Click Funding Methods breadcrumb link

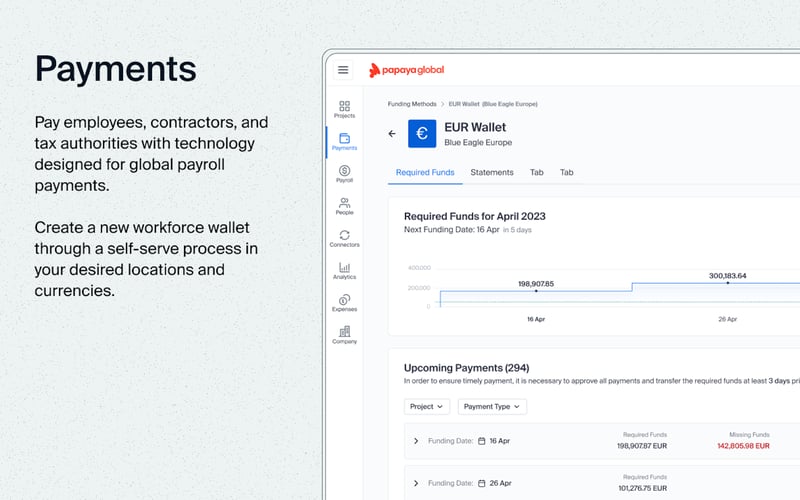click(x=412, y=104)
